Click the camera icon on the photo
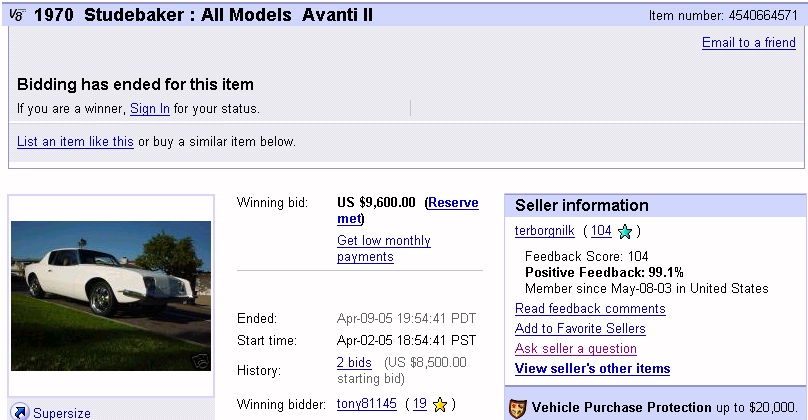The image size is (808, 420). coord(199,361)
